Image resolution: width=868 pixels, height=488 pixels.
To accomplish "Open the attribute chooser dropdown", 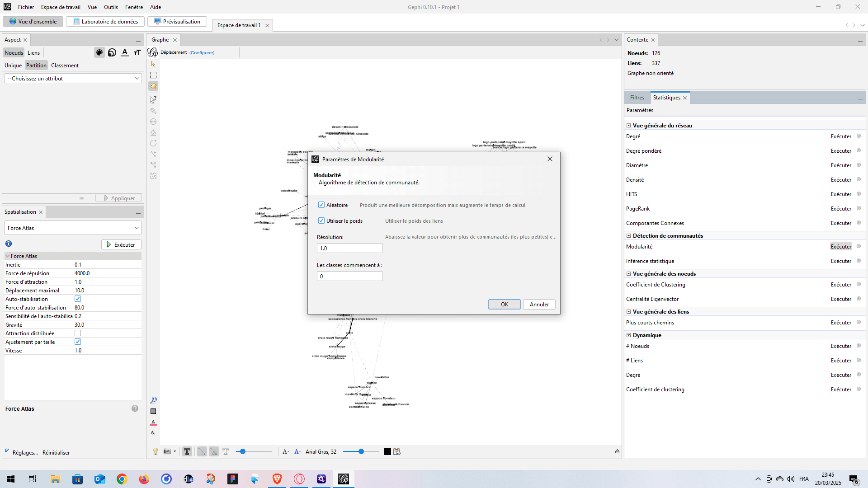I will [73, 78].
